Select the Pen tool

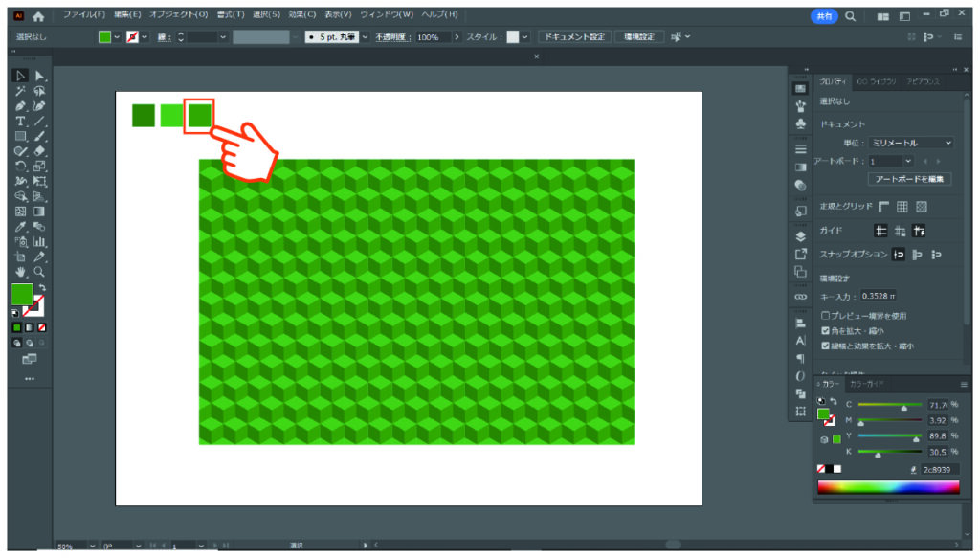[x=20, y=106]
